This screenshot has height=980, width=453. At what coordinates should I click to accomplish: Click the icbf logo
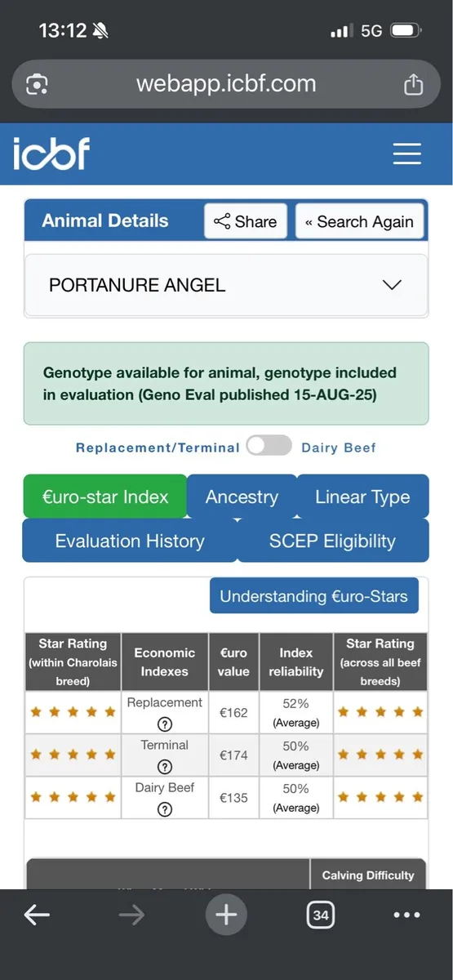pyautogui.click(x=51, y=154)
